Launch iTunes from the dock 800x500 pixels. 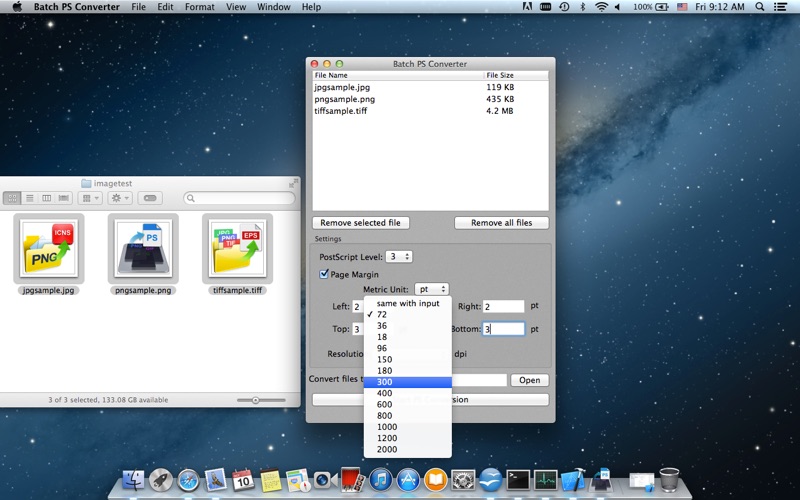(x=380, y=480)
